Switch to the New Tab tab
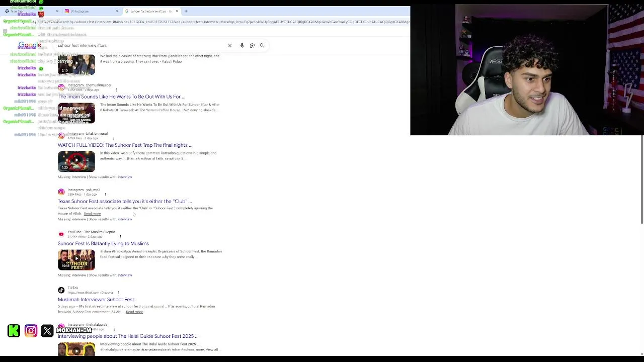Viewport: 644px width, 362px height. coord(30,11)
